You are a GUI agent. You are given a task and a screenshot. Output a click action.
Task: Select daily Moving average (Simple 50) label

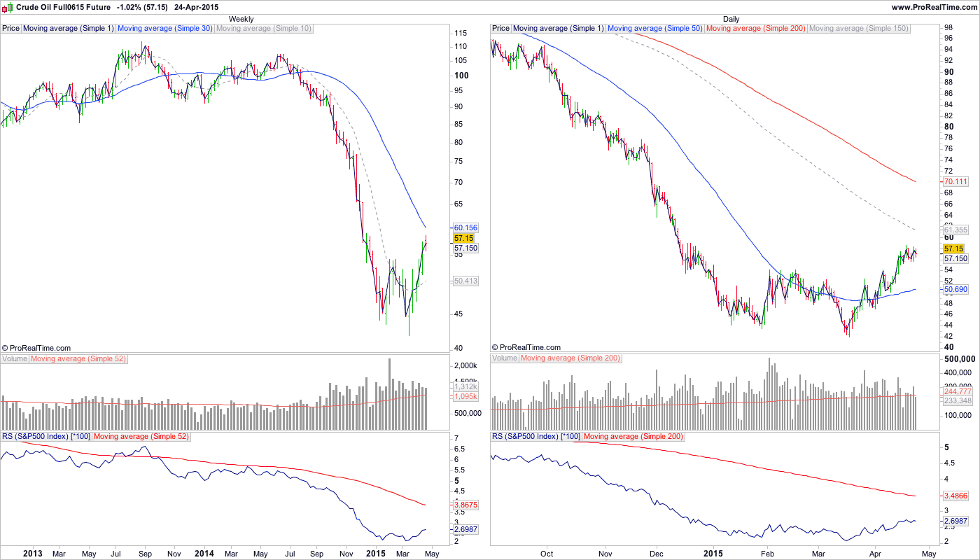click(x=655, y=29)
